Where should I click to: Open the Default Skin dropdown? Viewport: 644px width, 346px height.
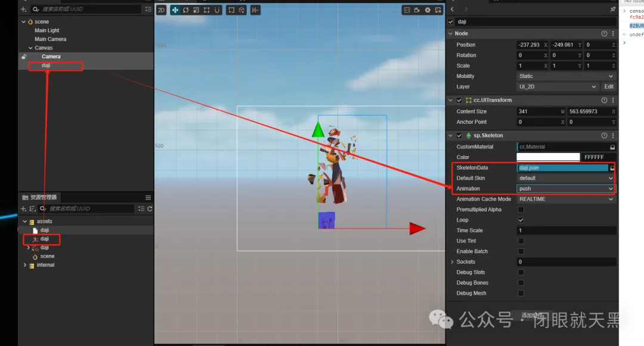566,178
